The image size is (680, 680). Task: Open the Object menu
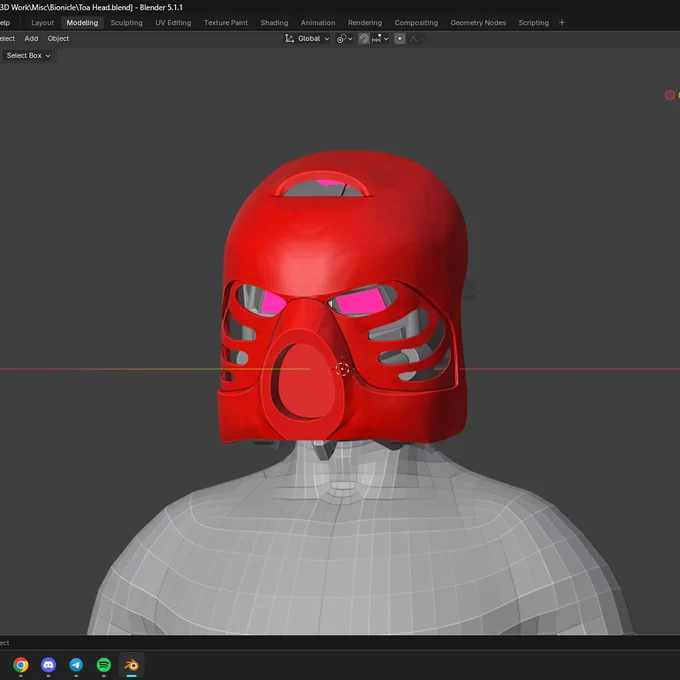[x=58, y=39]
